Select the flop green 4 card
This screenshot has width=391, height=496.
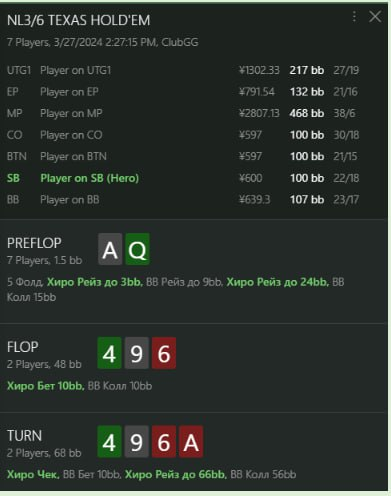[x=109, y=353]
